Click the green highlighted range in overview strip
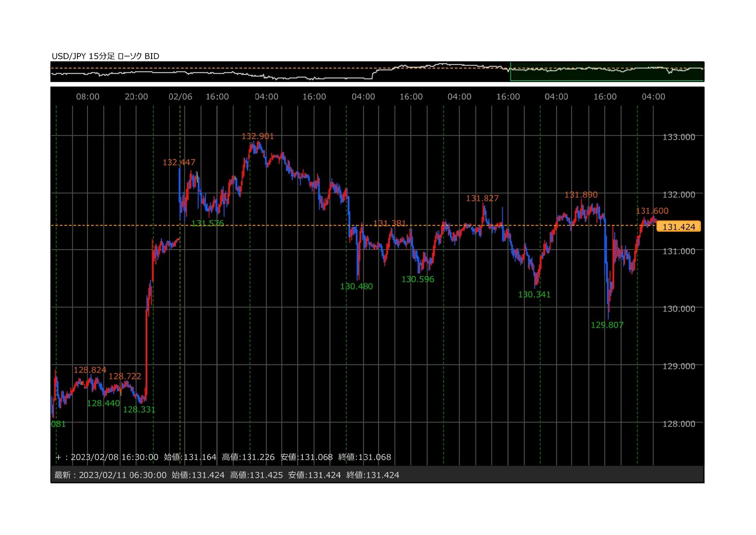756x535 pixels. tap(607, 72)
